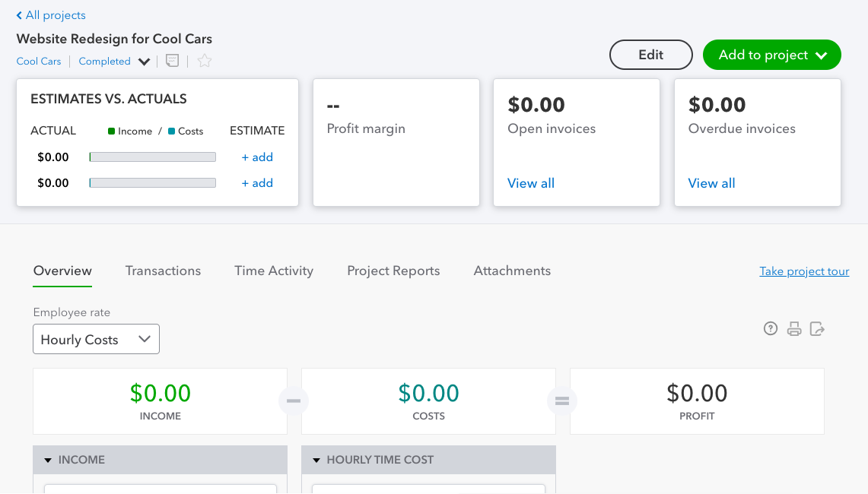The height and width of the screenshot is (494, 868).
Task: View all open invoices
Action: [x=531, y=183]
